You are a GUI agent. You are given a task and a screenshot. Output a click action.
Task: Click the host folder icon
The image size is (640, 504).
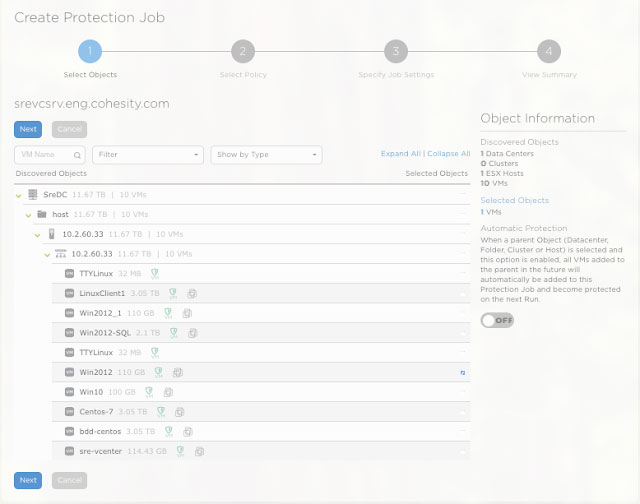point(42,214)
